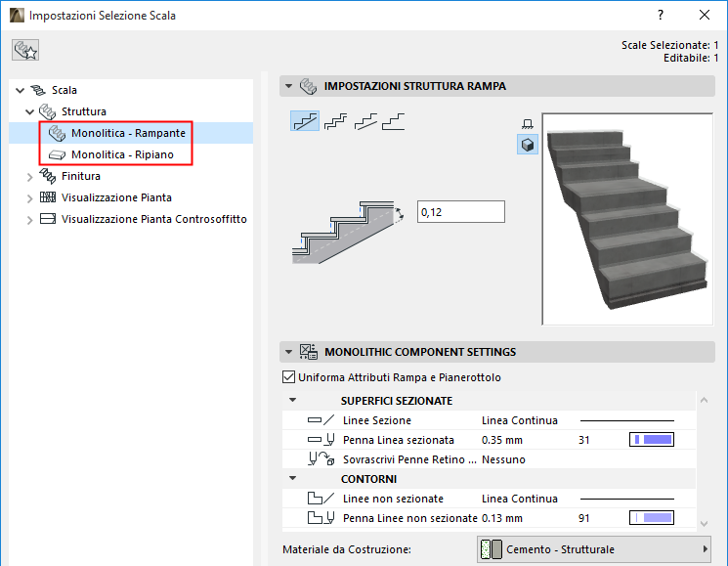Click the Visualizzazione Pianta Controsoffitto icon
728x566 pixels.
pyautogui.click(x=47, y=219)
